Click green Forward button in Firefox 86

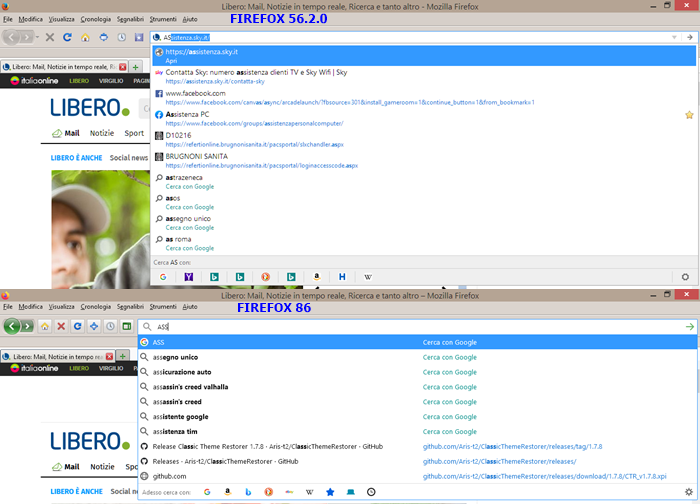click(x=28, y=326)
